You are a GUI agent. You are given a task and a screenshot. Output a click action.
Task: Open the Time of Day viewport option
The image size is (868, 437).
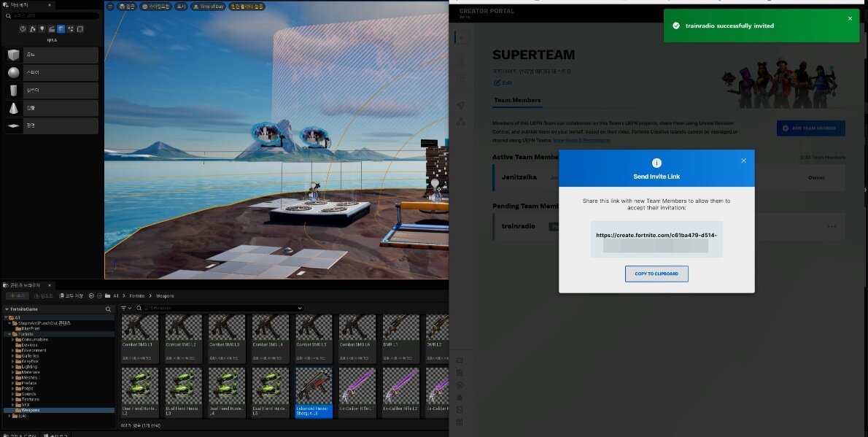[x=208, y=7]
